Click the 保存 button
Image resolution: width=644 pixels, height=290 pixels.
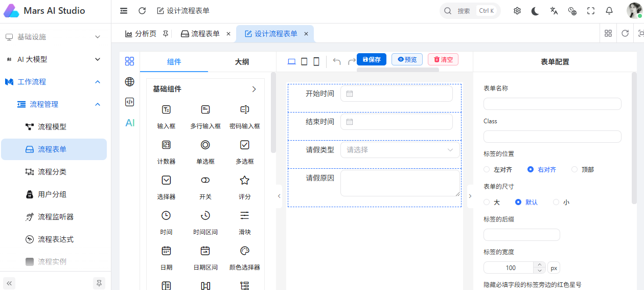pos(372,59)
